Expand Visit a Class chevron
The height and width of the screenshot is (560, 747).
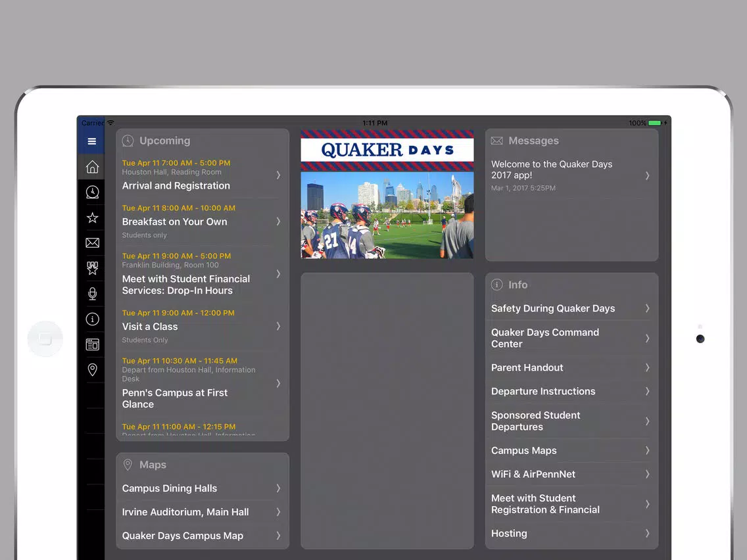[x=279, y=326]
